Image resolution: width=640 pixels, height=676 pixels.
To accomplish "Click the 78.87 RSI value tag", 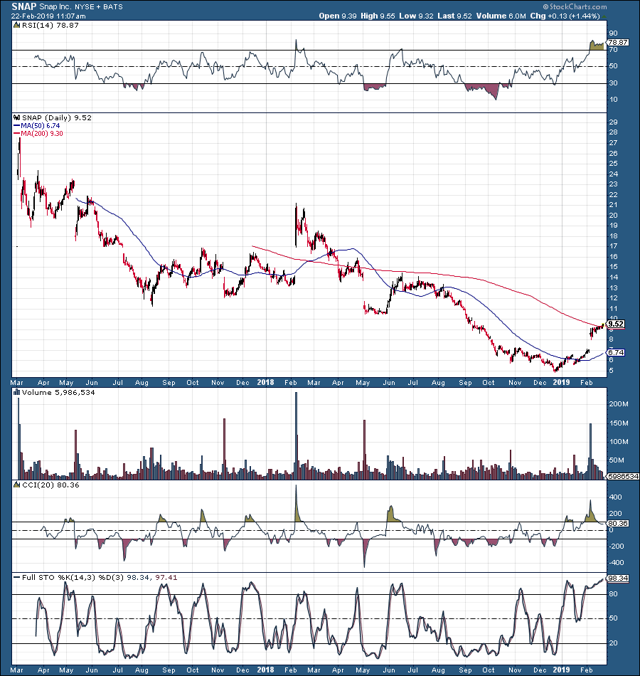I will pyautogui.click(x=618, y=42).
